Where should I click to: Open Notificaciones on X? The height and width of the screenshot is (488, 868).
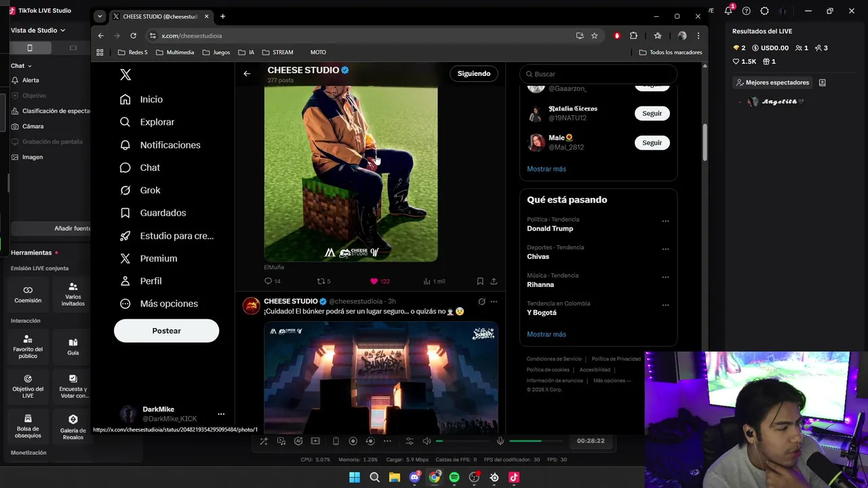pyautogui.click(x=160, y=145)
